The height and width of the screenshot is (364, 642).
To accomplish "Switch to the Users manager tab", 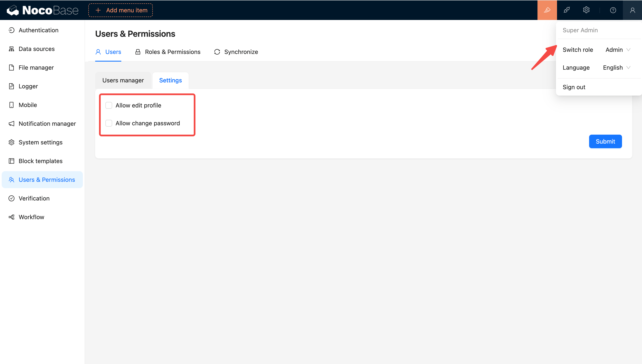I will pos(123,80).
